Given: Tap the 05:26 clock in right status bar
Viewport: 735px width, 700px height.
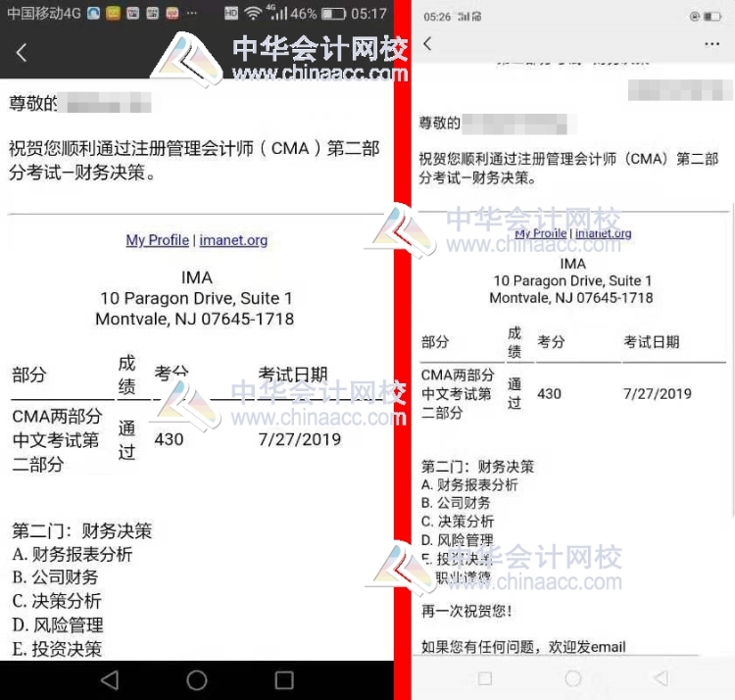Looking at the screenshot, I should pos(437,17).
